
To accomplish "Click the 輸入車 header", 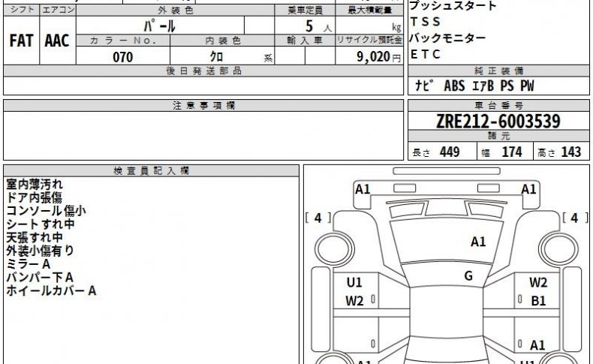I will click(305, 40).
